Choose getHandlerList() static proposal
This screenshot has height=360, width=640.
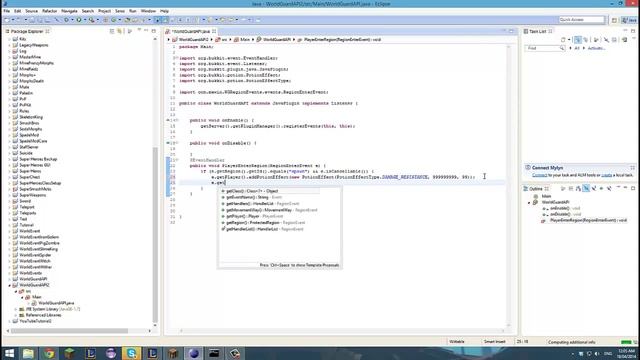(x=262, y=229)
